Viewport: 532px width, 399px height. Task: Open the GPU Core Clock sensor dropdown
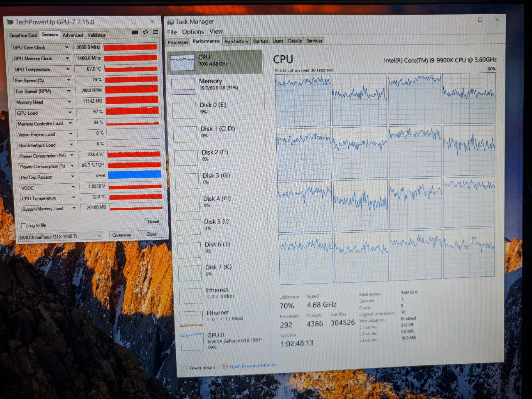66,47
